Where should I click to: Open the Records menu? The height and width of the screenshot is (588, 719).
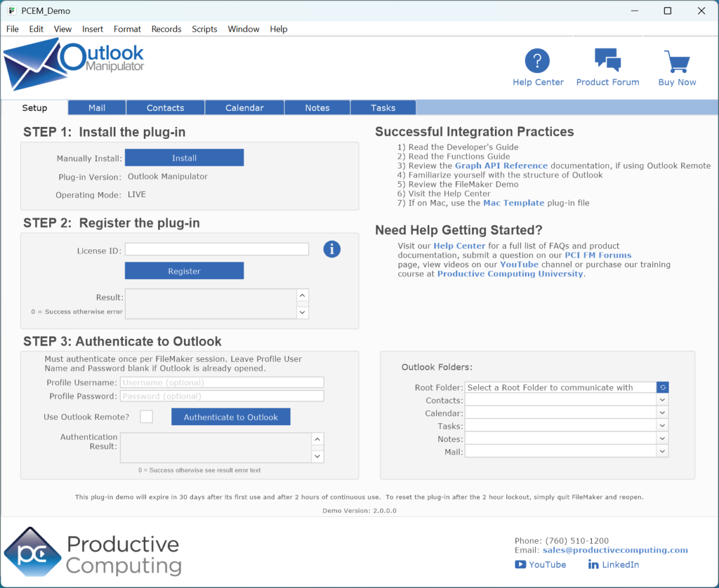[x=167, y=29]
